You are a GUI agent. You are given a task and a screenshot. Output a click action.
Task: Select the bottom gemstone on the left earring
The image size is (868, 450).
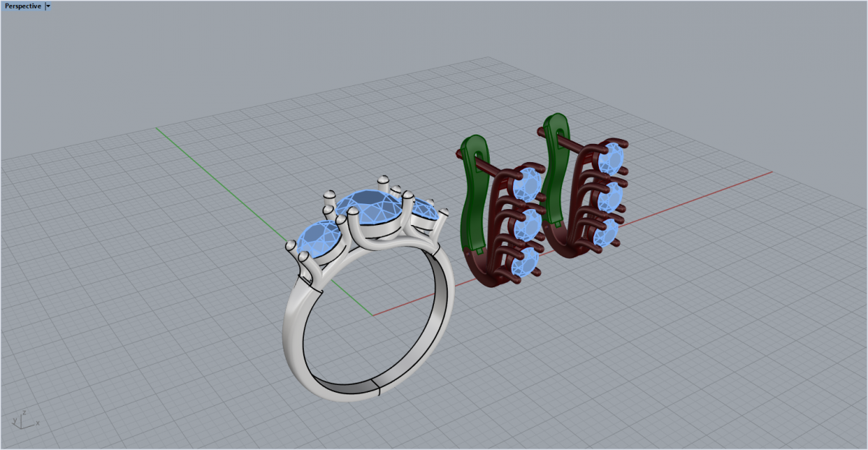pyautogui.click(x=522, y=263)
